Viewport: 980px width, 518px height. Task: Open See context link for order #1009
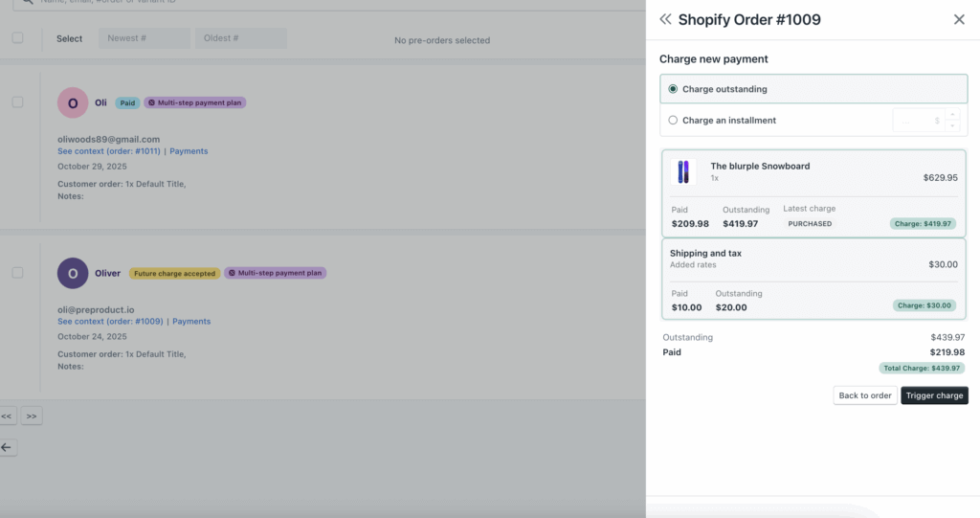pyautogui.click(x=110, y=321)
